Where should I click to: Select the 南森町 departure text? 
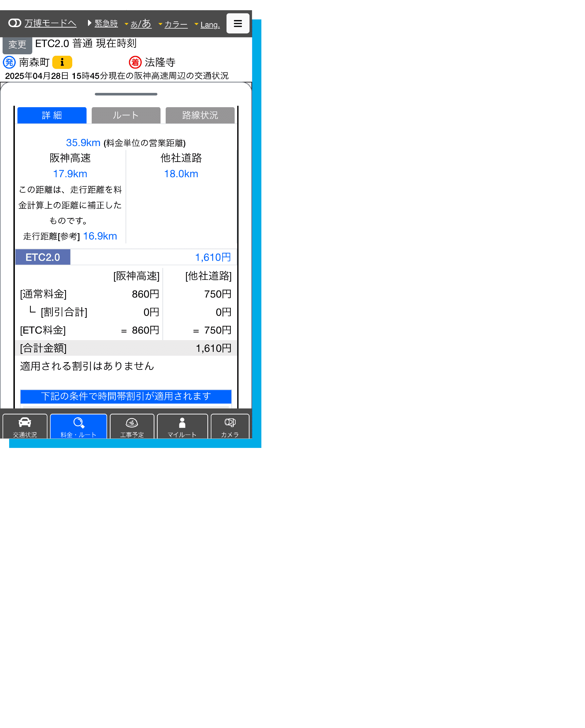[34, 62]
